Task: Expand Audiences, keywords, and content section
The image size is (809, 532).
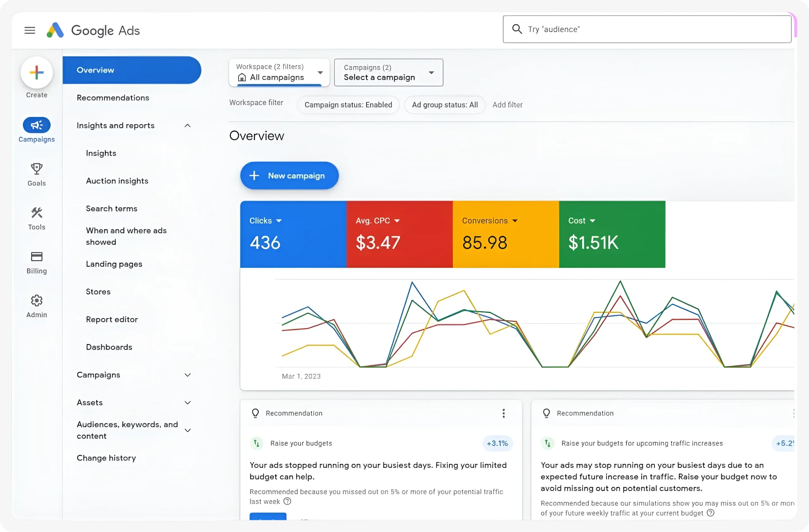Action: (187, 430)
